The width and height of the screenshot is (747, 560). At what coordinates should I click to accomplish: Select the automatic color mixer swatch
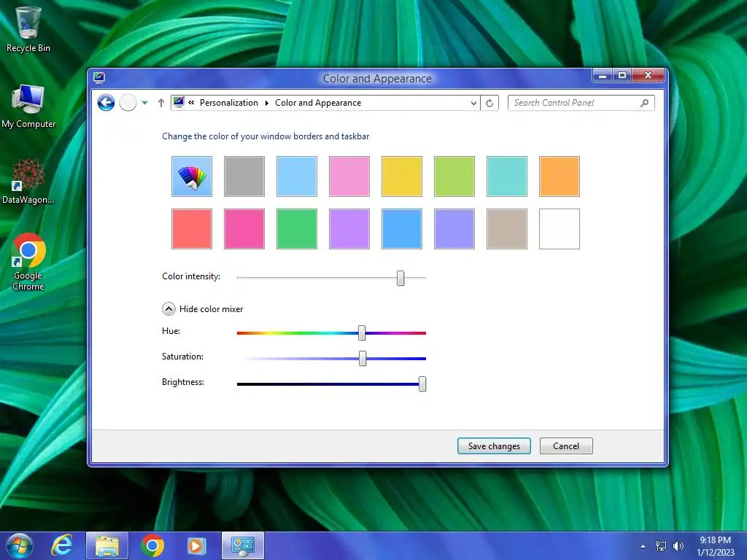[192, 176]
